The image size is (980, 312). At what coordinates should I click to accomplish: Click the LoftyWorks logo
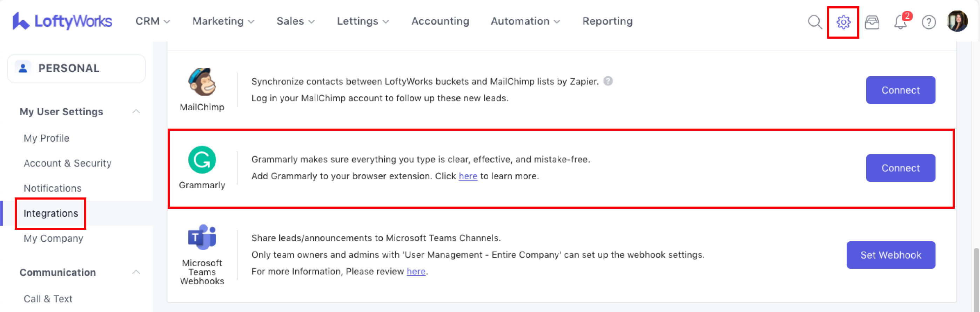(62, 21)
